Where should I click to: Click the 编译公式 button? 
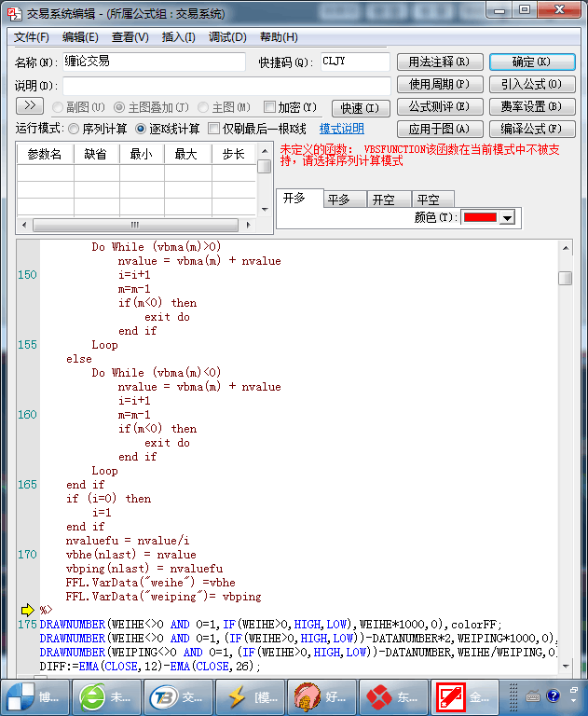[531, 129]
